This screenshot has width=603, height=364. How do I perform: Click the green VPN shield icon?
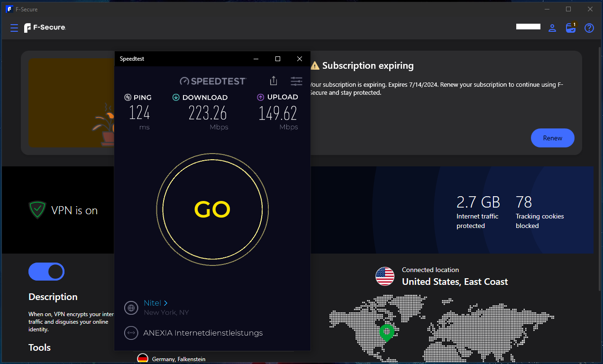coord(37,210)
